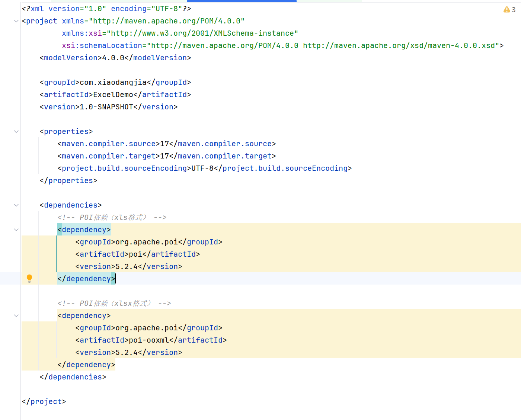
Task: Click the project.build.sourceEncoding UTF-8 value
Action: click(x=202, y=168)
